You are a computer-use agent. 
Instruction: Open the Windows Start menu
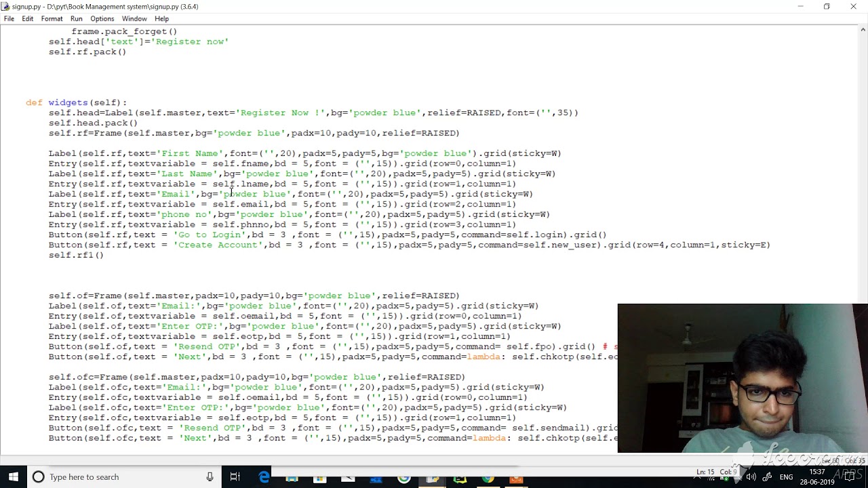coord(14,476)
